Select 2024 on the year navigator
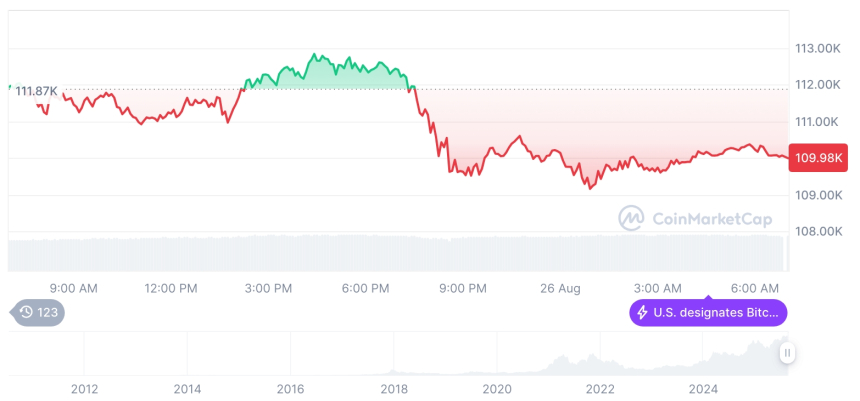The image size is (860, 401). [703, 388]
